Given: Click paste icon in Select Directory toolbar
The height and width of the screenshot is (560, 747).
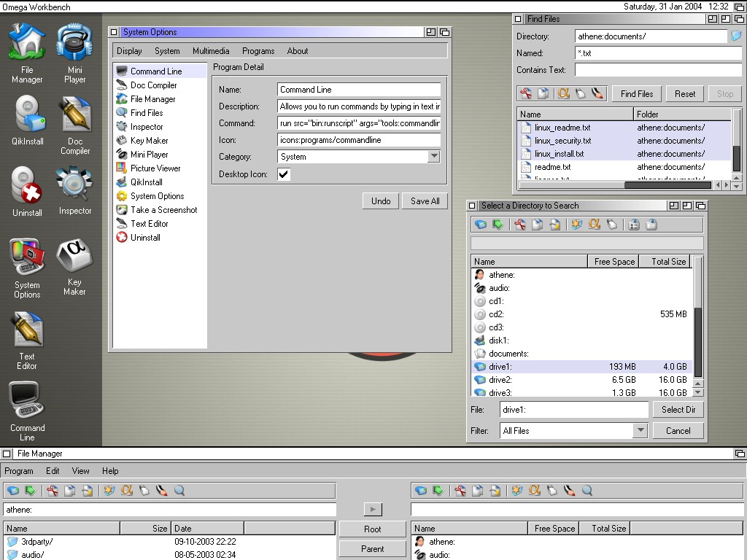Looking at the screenshot, I should click(x=555, y=225).
